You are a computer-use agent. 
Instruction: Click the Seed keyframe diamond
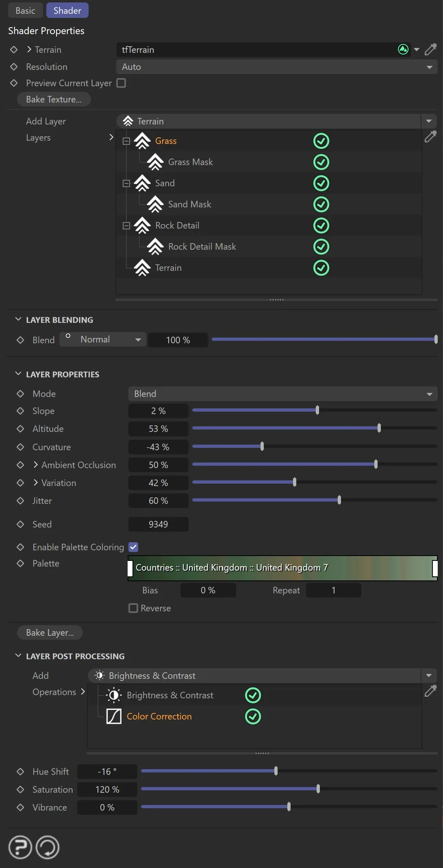click(x=20, y=524)
